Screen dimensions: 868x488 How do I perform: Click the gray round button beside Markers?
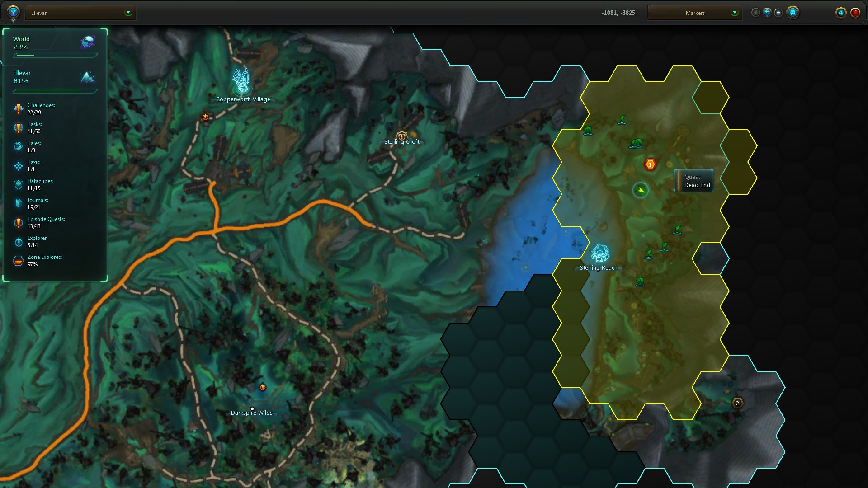[x=755, y=13]
